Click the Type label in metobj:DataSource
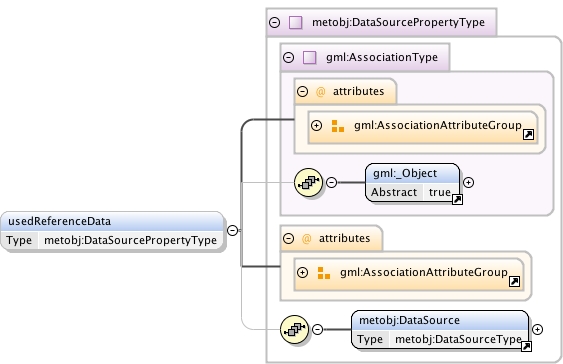 (x=370, y=339)
